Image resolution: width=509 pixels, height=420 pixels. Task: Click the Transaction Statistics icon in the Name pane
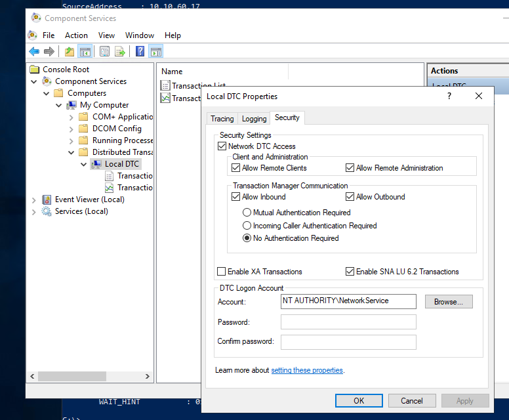tap(165, 98)
